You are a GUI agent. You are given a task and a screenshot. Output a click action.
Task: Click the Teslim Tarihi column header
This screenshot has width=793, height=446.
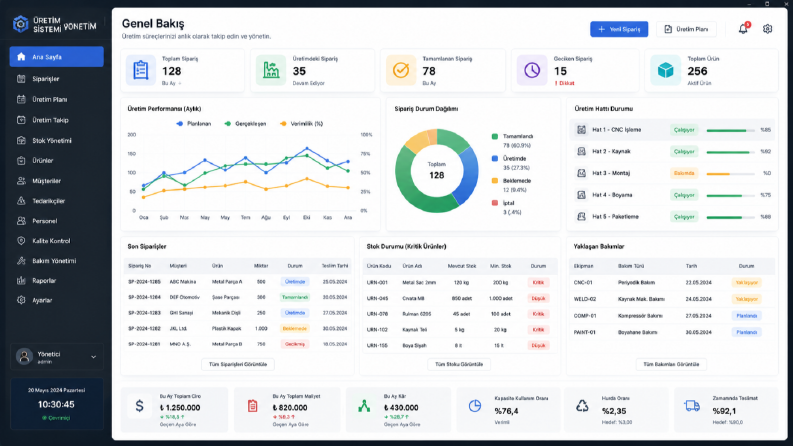335,265
